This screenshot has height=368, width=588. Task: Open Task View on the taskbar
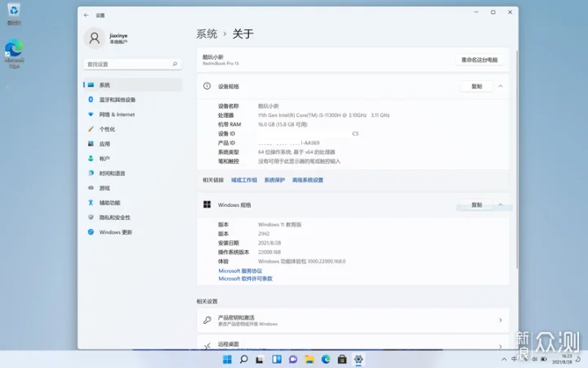(x=260, y=359)
